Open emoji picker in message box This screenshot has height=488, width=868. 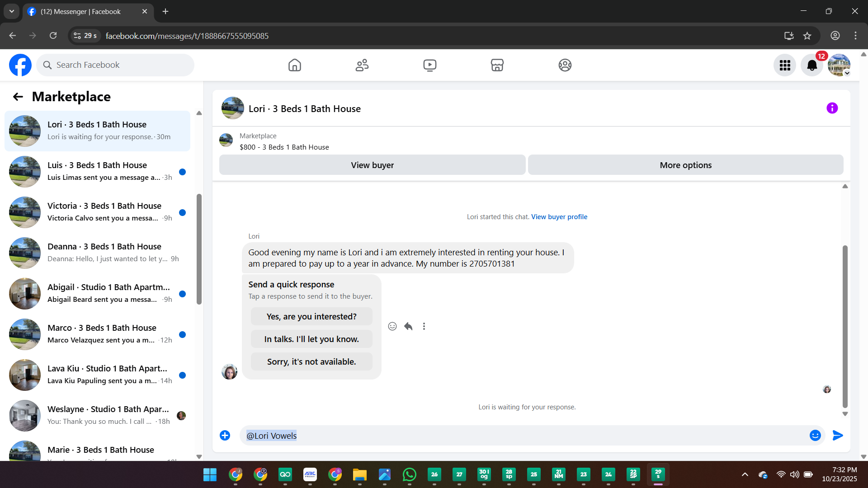coord(815,435)
